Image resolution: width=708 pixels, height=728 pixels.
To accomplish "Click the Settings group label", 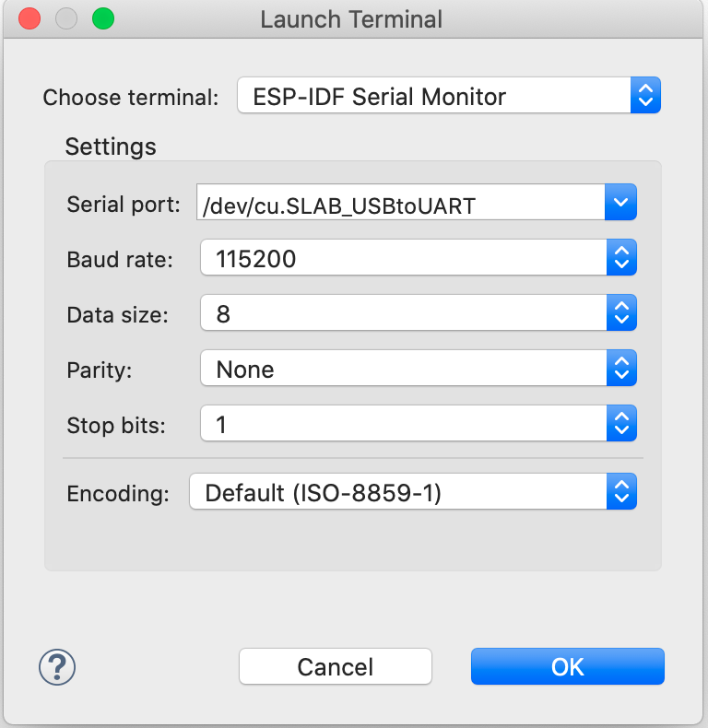I will click(111, 147).
